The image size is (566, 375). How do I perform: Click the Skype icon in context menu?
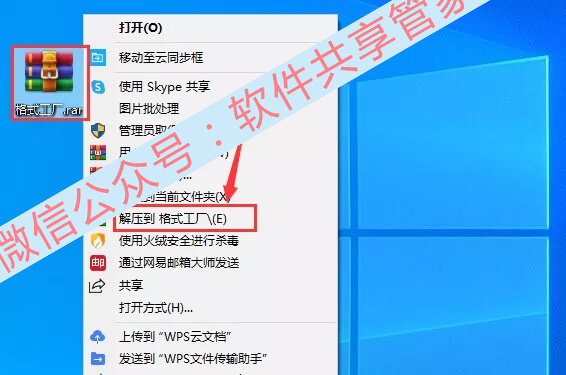tap(98, 87)
